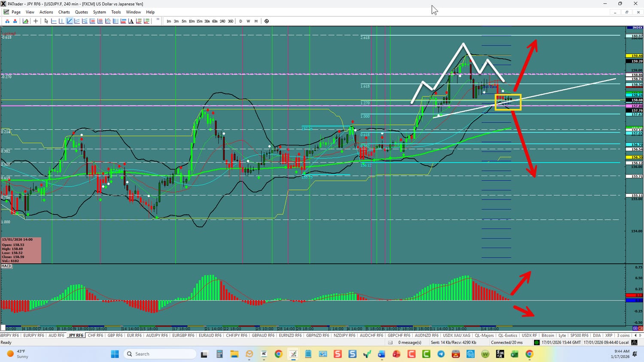The image size is (644, 362).
Task: Click the MACD indicator label
Action: [x=6, y=266]
